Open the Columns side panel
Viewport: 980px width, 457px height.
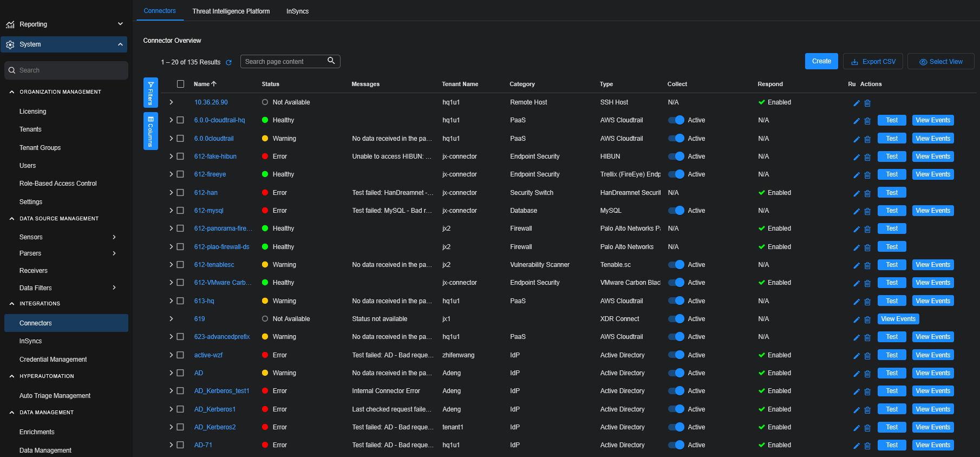(151, 131)
